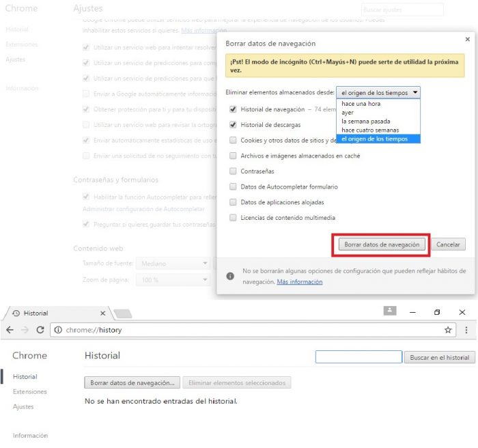Screen dimensions: 478x448
Task: Click the user profile icon in title bar
Action: click(x=390, y=311)
